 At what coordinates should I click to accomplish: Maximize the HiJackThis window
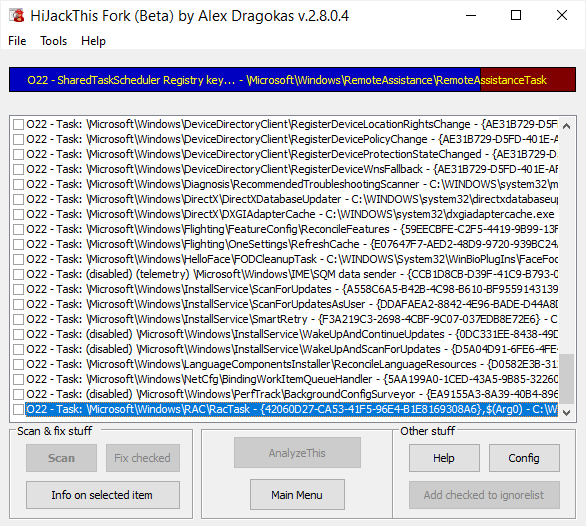tap(516, 16)
